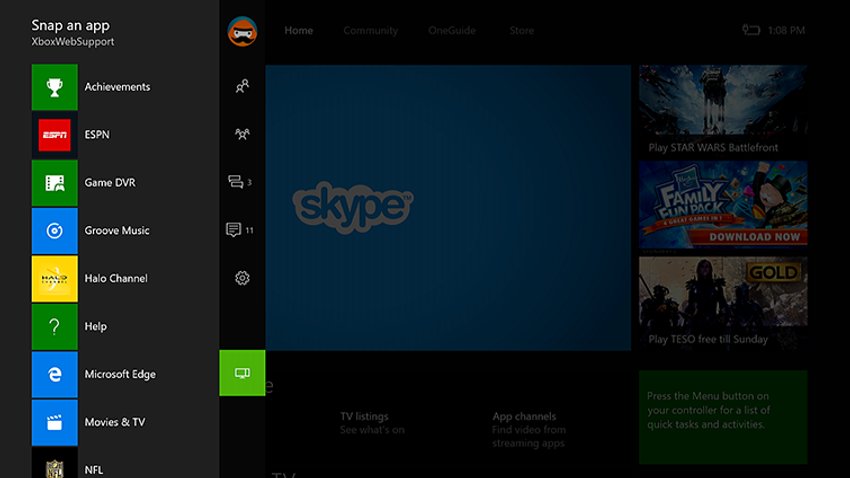Open Play TESO free till Sunday tile
The image size is (850, 478).
(723, 302)
